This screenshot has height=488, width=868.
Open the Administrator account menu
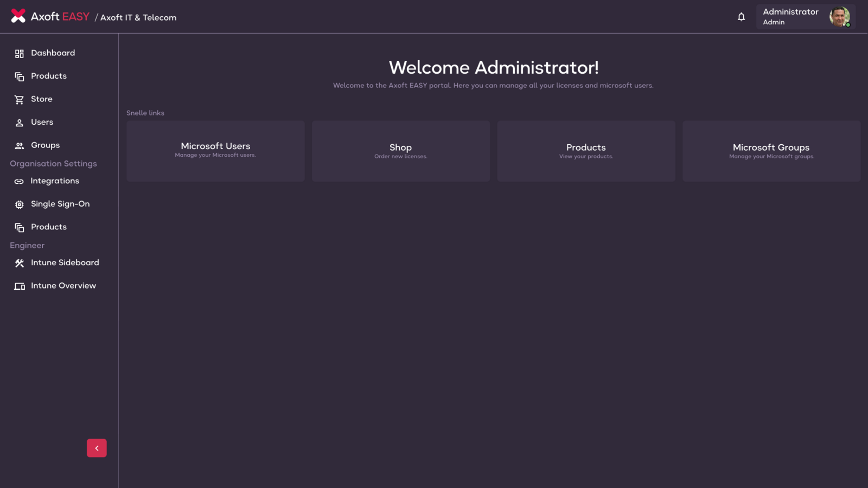point(806,17)
